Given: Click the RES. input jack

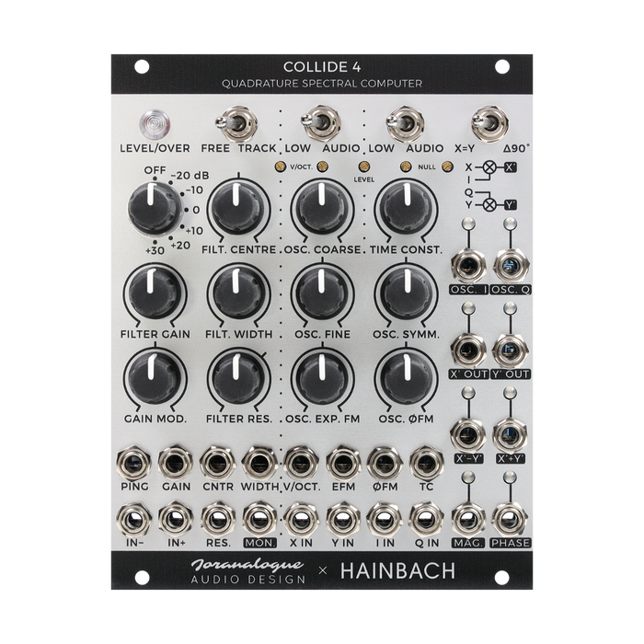Looking at the screenshot, I should (x=218, y=519).
